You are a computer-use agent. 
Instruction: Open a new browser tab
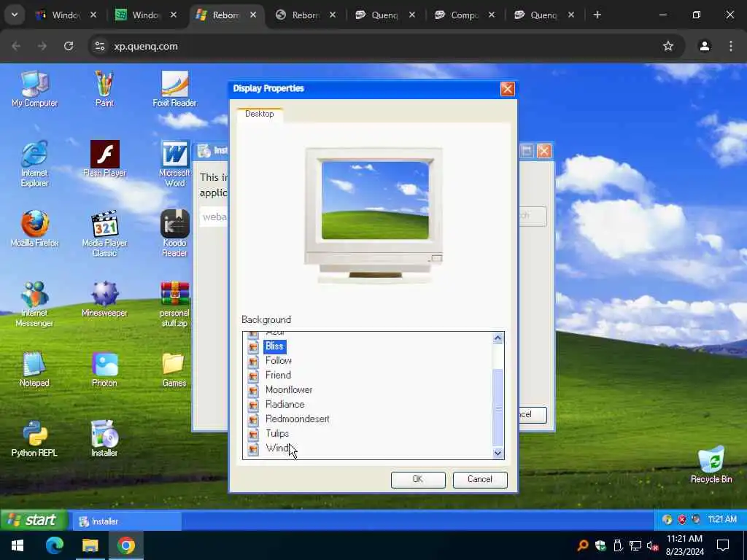597,15
